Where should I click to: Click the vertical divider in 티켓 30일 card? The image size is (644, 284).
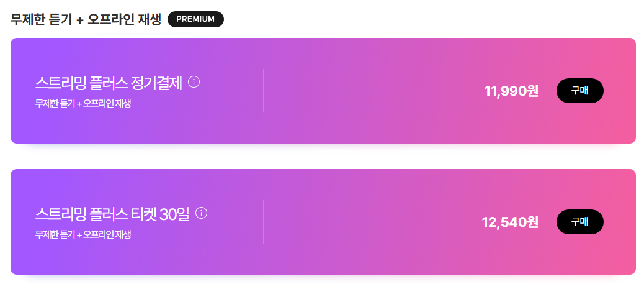tap(264, 222)
